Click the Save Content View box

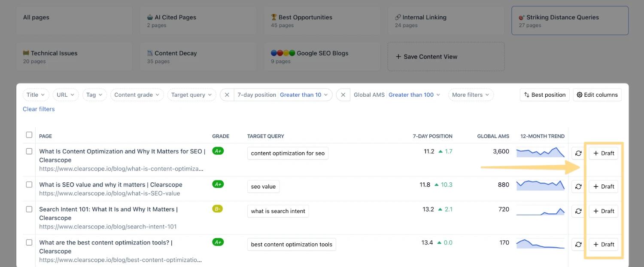[446, 56]
